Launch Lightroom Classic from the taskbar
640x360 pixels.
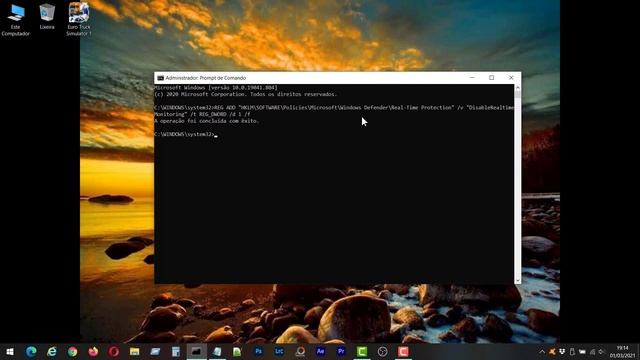[279, 351]
